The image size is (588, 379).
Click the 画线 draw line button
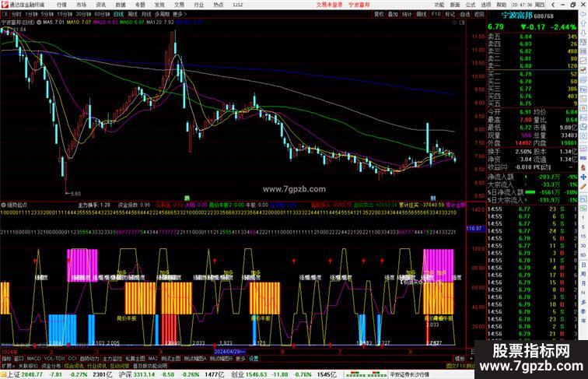pos(422,14)
